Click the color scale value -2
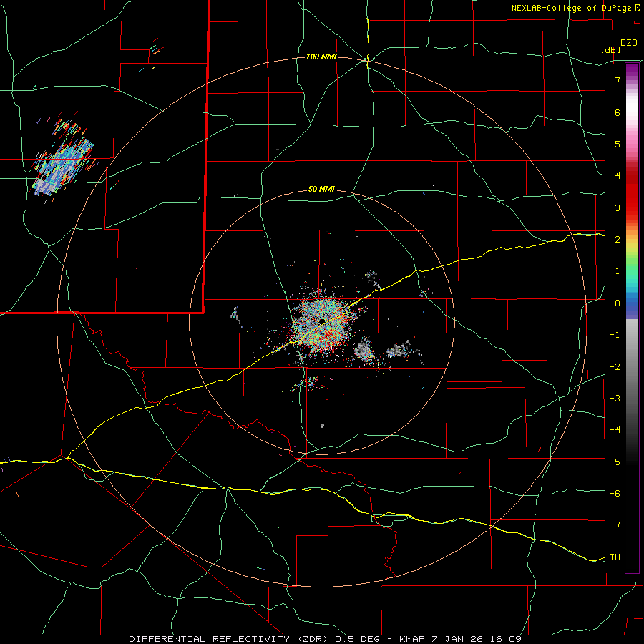The image size is (644, 644). pyautogui.click(x=615, y=367)
